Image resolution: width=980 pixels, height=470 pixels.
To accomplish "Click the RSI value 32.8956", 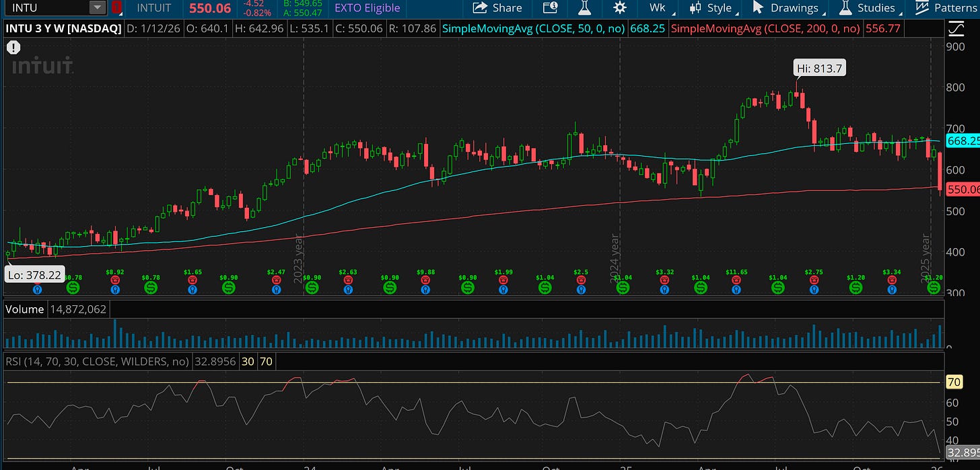I will tap(214, 361).
